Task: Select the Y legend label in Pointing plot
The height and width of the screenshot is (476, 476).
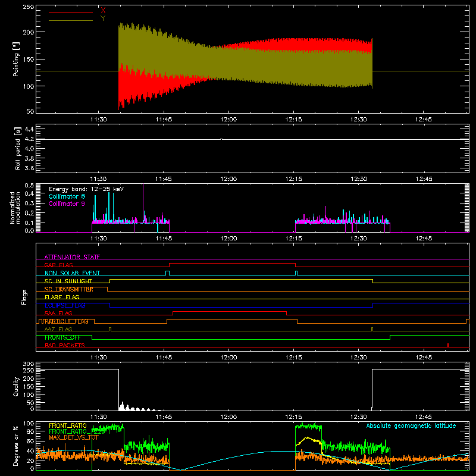Action: (103, 18)
